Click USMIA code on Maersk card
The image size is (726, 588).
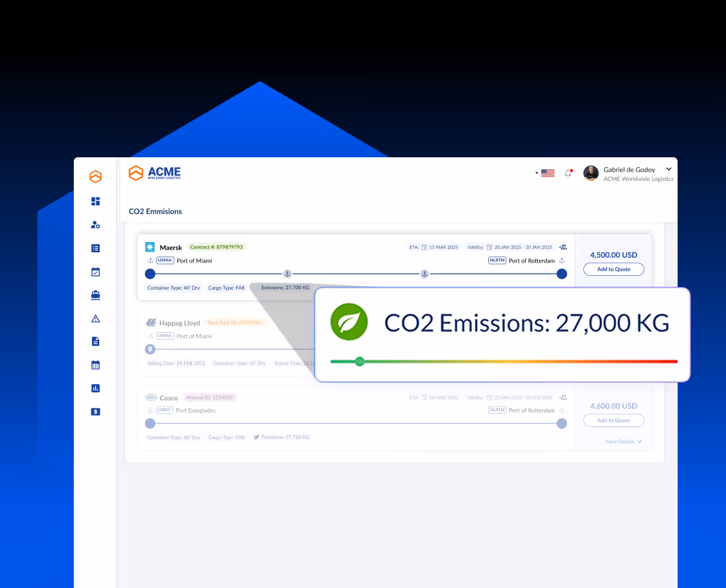pos(165,261)
